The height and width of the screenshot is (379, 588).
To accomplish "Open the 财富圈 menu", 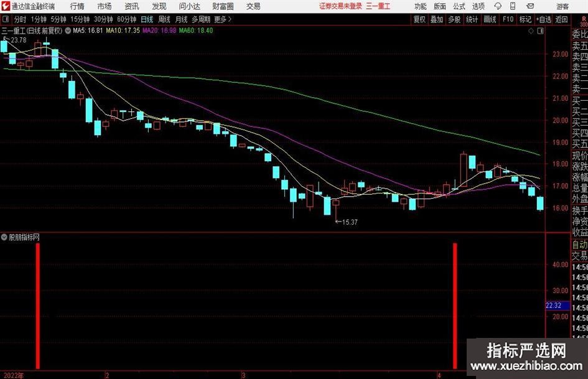I will point(223,6).
